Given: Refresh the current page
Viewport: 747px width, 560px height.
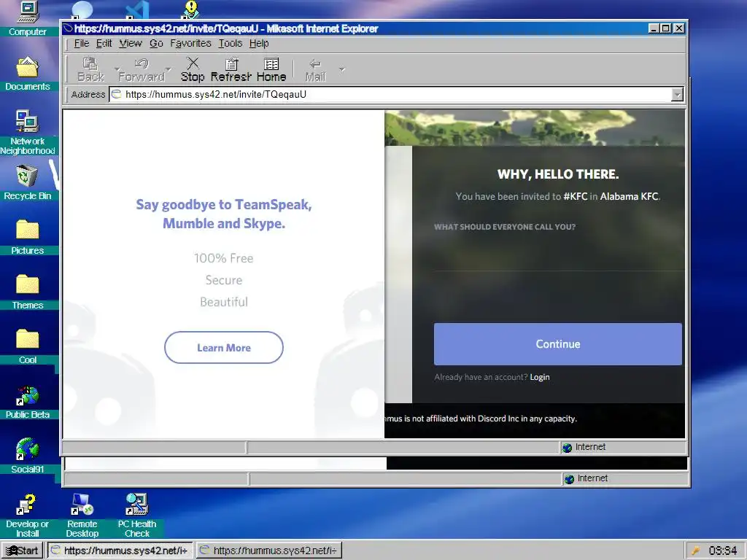Looking at the screenshot, I should pyautogui.click(x=231, y=69).
